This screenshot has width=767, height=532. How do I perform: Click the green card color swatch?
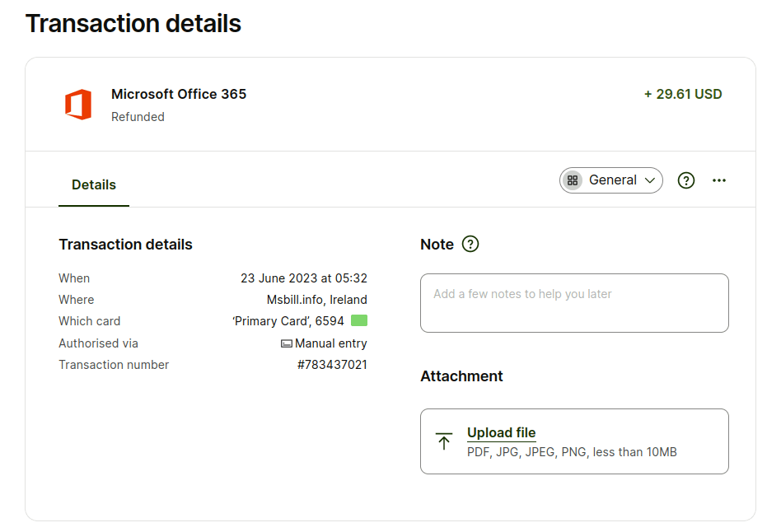pos(359,321)
